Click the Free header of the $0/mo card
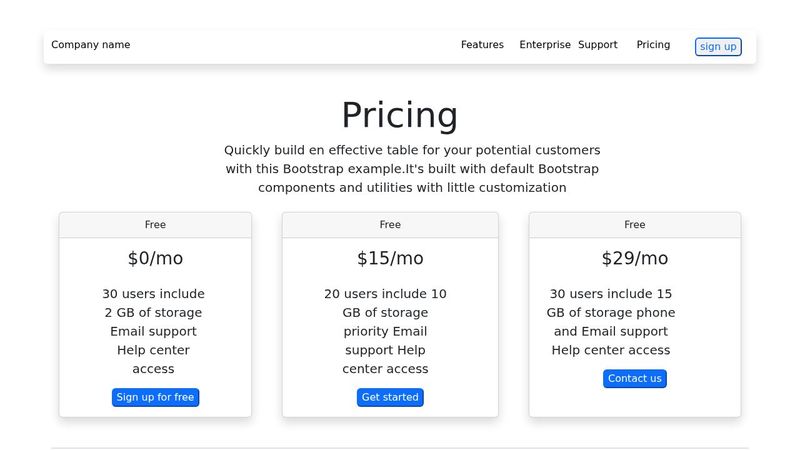Screen dimensions: 800x450 (x=155, y=225)
